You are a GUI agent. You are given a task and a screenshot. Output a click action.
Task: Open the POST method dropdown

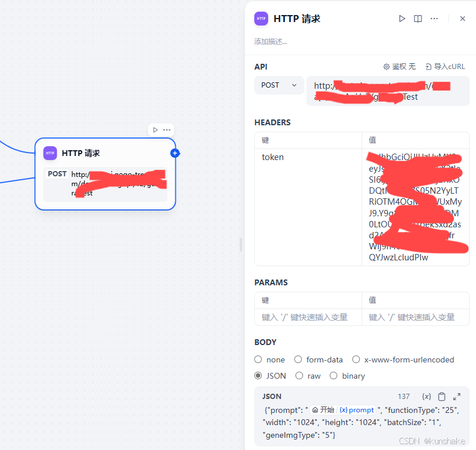pyautogui.click(x=279, y=85)
